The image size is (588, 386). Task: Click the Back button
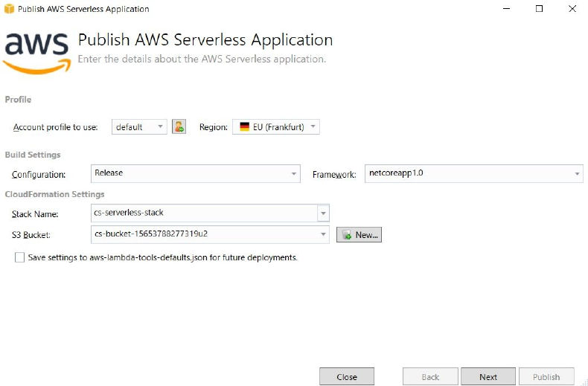pos(430,376)
